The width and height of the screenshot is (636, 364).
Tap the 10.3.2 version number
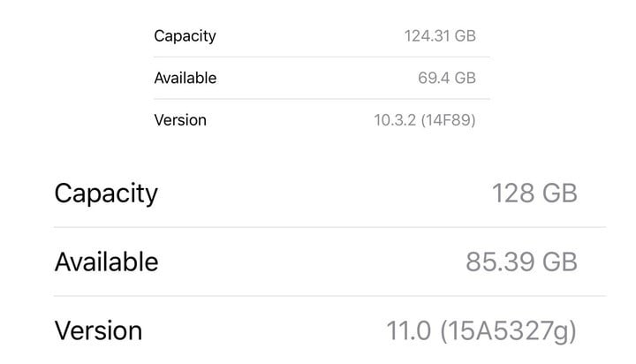click(x=396, y=119)
